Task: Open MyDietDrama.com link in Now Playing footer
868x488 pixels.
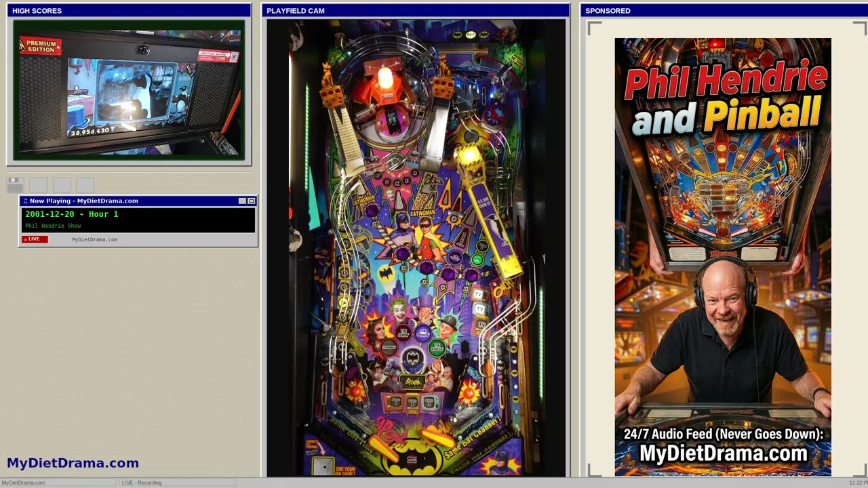Action: tap(94, 239)
